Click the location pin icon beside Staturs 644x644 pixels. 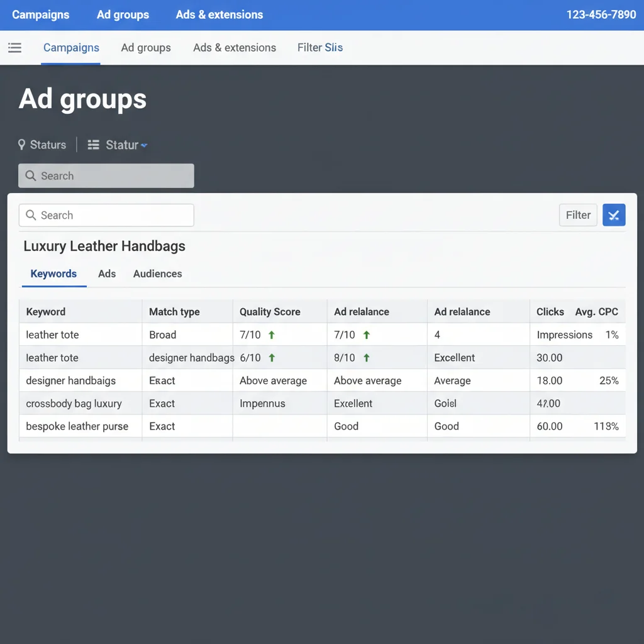pos(22,145)
